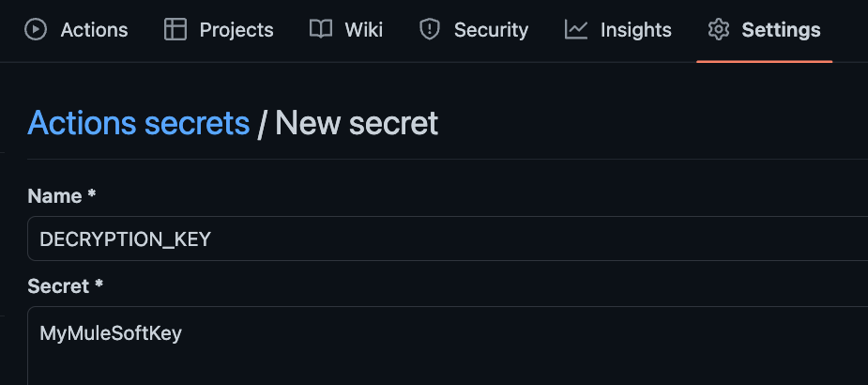Select the Security tab text
This screenshot has height=385, width=868.
tap(491, 30)
